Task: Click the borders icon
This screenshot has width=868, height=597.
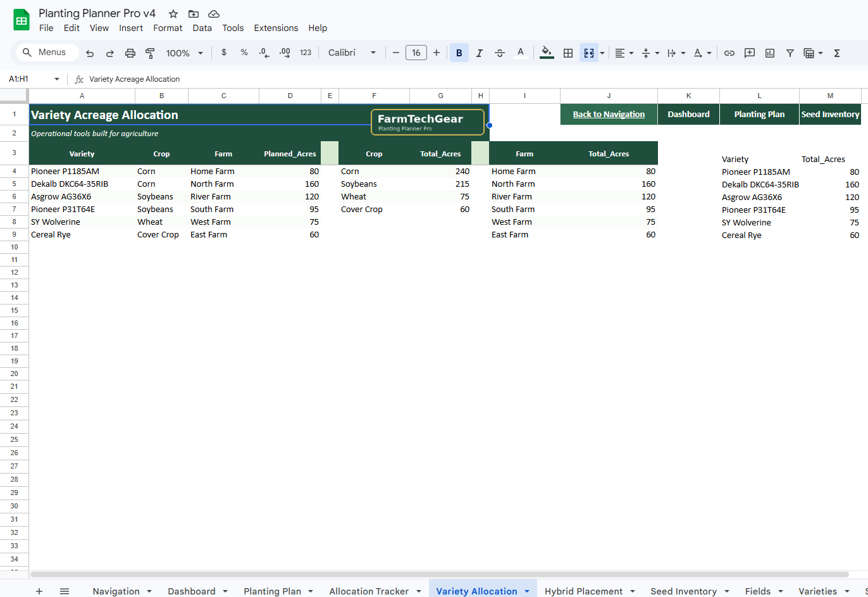Action: click(x=568, y=53)
